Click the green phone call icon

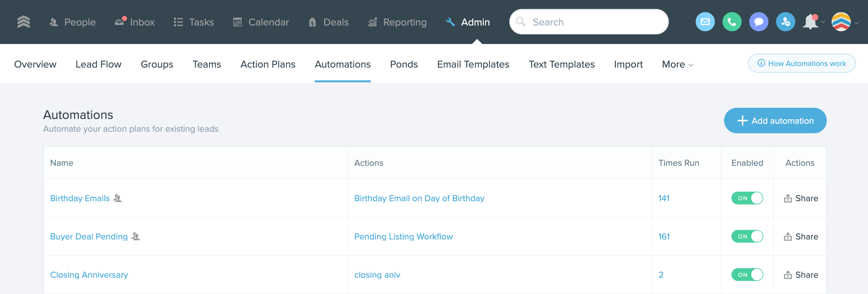click(x=732, y=22)
